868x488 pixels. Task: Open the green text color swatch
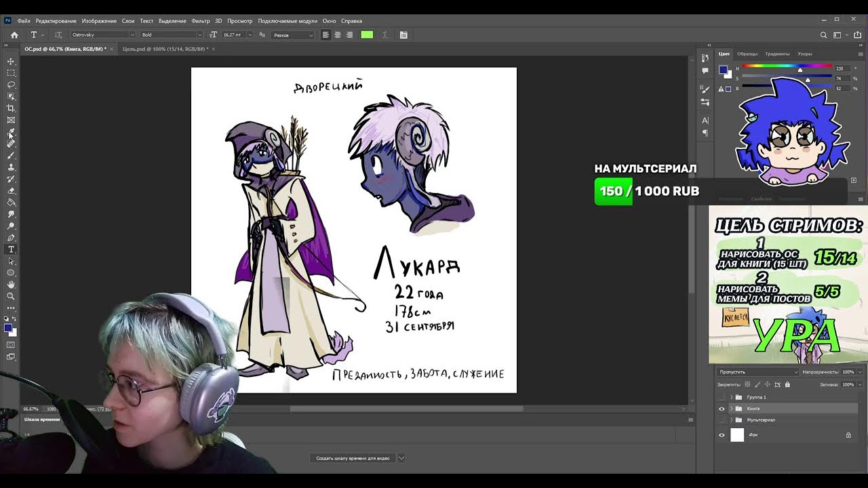(367, 35)
